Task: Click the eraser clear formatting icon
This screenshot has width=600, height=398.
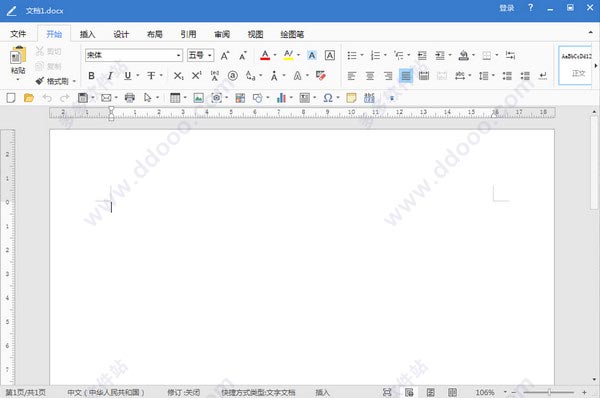Action: pos(321,75)
